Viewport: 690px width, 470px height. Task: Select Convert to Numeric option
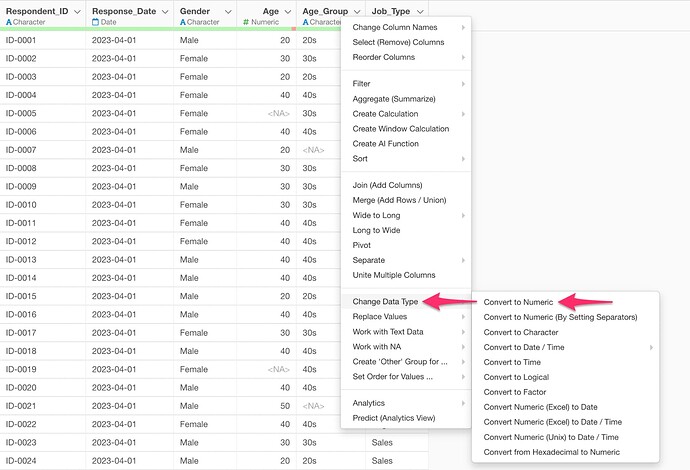tap(518, 302)
